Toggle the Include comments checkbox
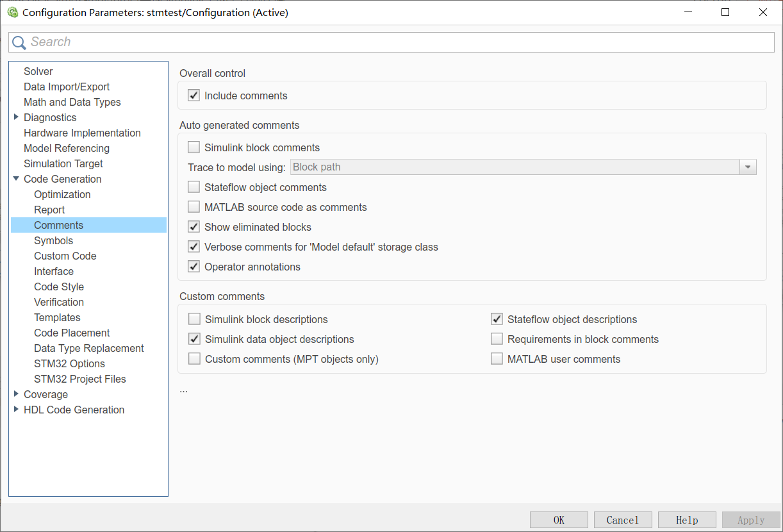This screenshot has height=532, width=783. pyautogui.click(x=194, y=96)
